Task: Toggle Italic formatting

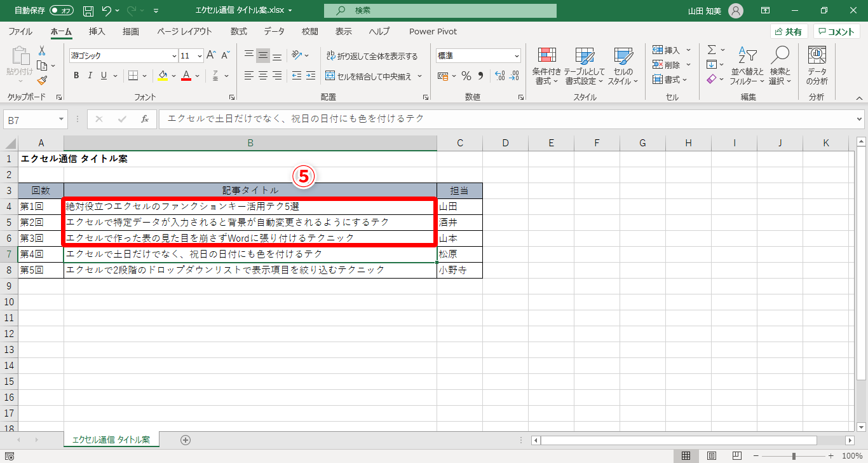Action: click(x=90, y=76)
